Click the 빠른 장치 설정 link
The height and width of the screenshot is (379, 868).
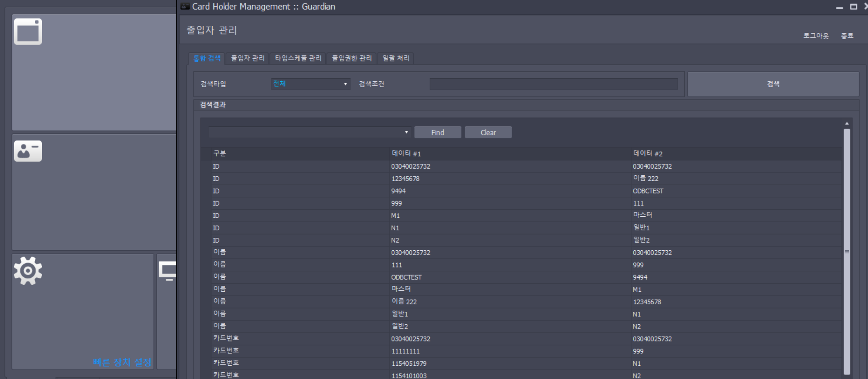tap(122, 362)
